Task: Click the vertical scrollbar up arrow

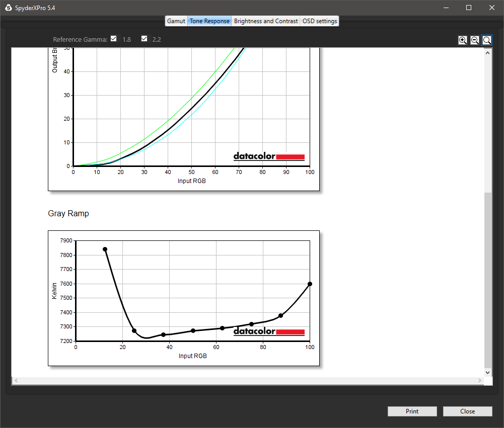Action: [x=487, y=53]
